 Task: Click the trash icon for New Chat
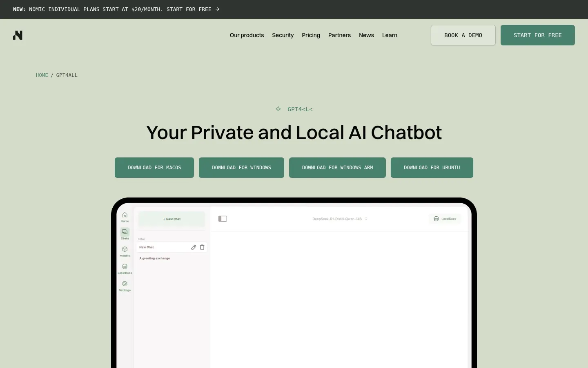[x=202, y=247]
